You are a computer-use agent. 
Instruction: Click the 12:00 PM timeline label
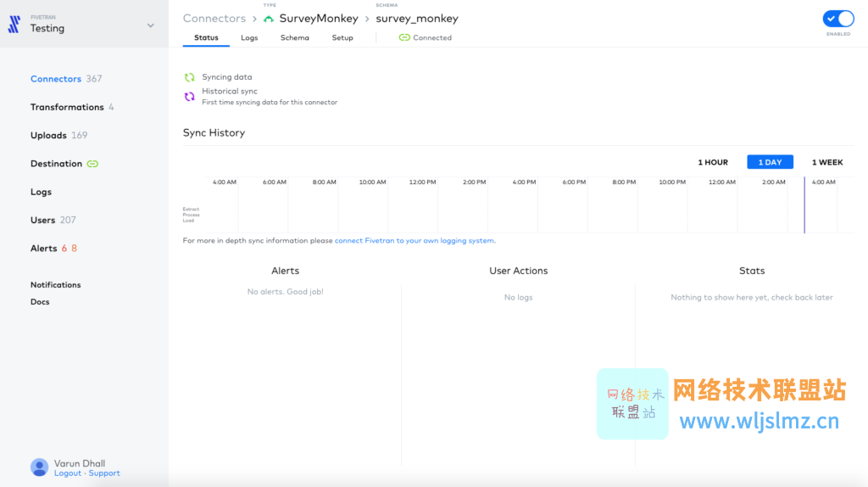click(x=422, y=182)
